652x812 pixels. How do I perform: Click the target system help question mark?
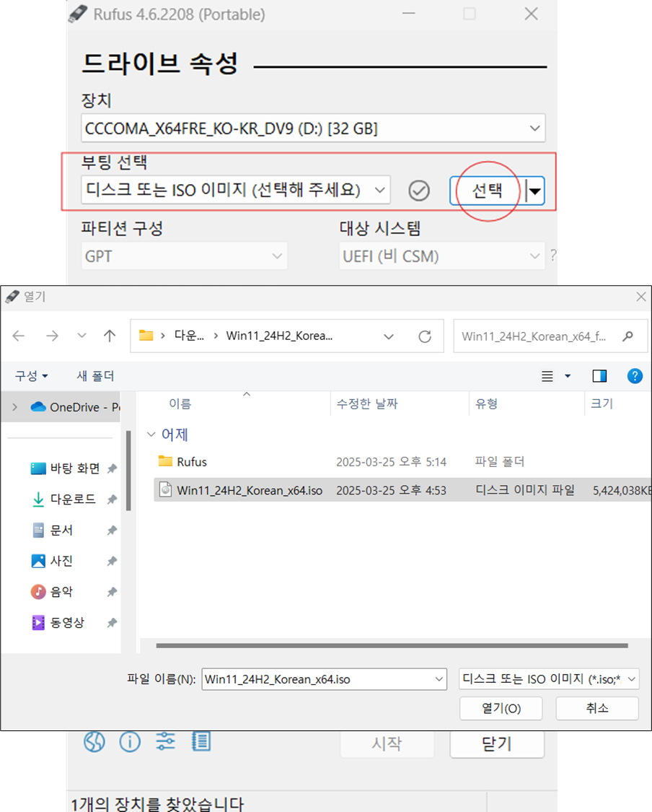(x=553, y=255)
